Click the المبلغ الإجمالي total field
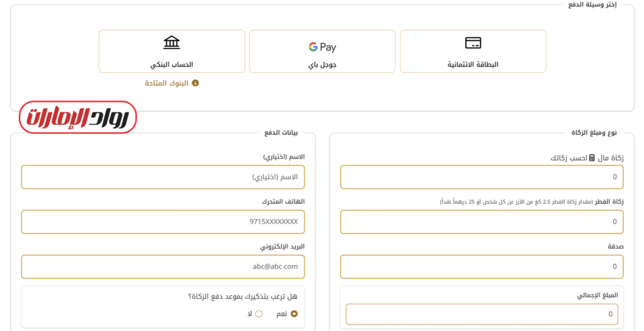The width and height of the screenshot is (644, 331). pos(482,314)
